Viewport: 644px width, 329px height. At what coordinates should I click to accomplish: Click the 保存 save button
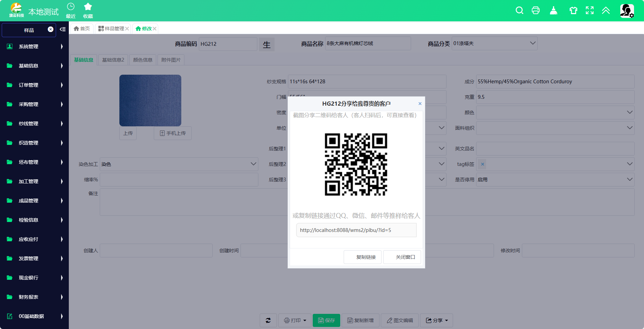point(326,320)
